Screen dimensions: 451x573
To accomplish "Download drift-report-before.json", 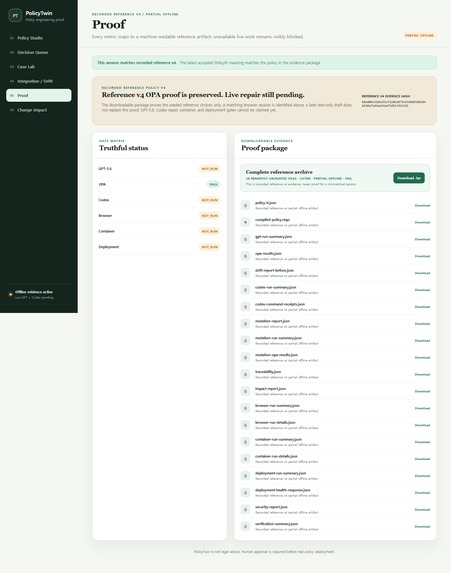I will (422, 273).
